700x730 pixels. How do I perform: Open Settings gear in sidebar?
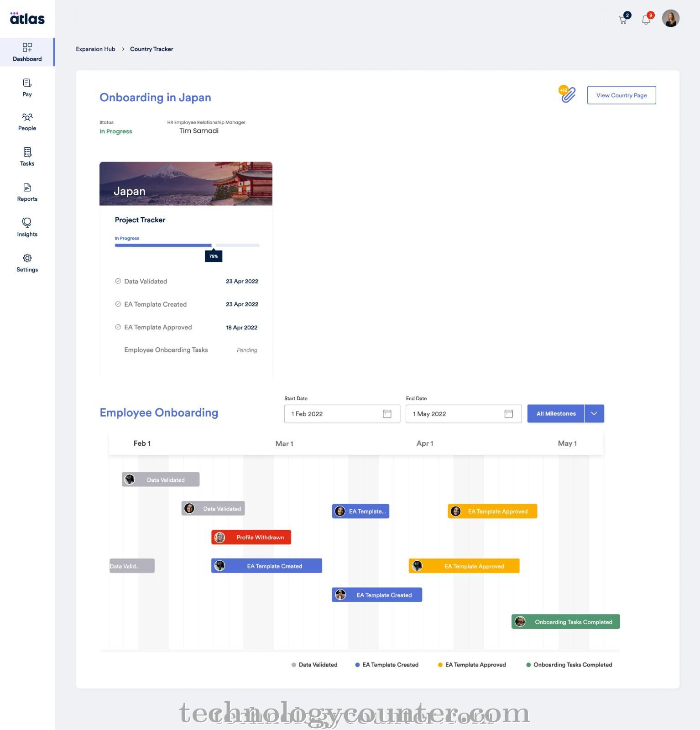tap(27, 263)
